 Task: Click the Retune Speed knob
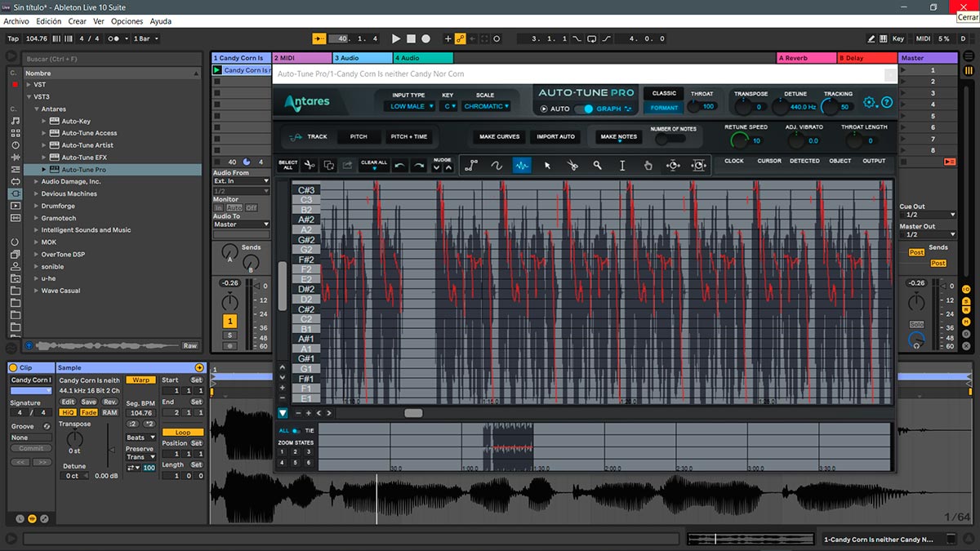tap(740, 140)
